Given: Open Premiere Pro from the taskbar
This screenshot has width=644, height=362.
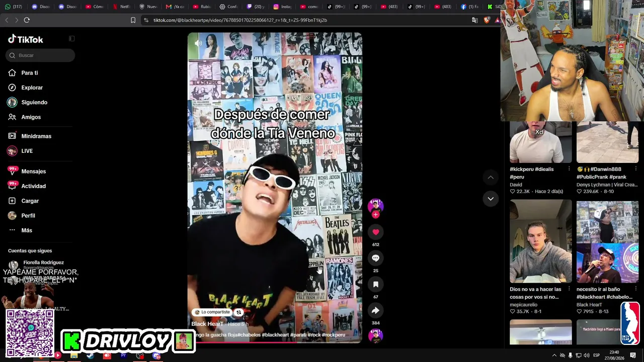Looking at the screenshot, I should click(123, 356).
